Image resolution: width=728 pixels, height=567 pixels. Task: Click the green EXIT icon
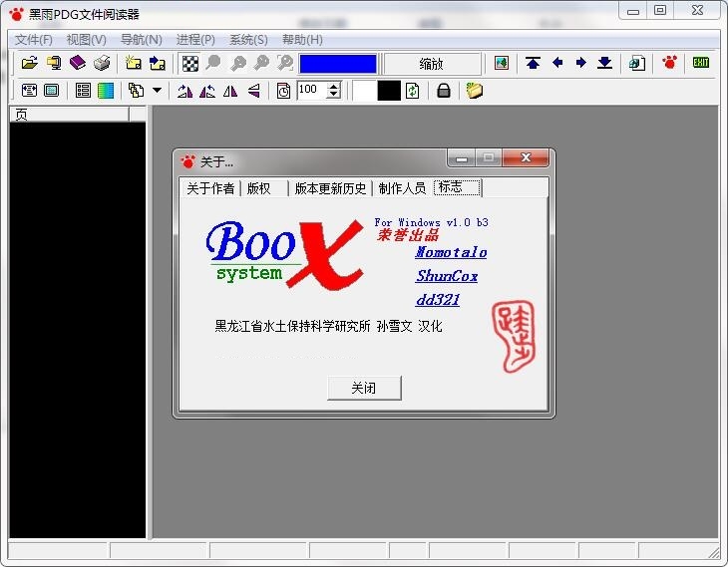(701, 62)
